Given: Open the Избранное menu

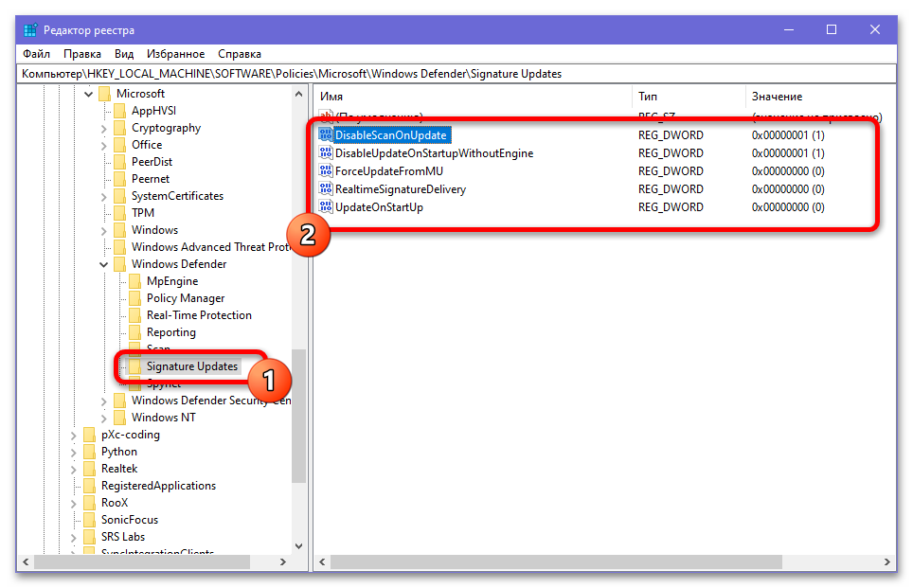Looking at the screenshot, I should tap(175, 54).
